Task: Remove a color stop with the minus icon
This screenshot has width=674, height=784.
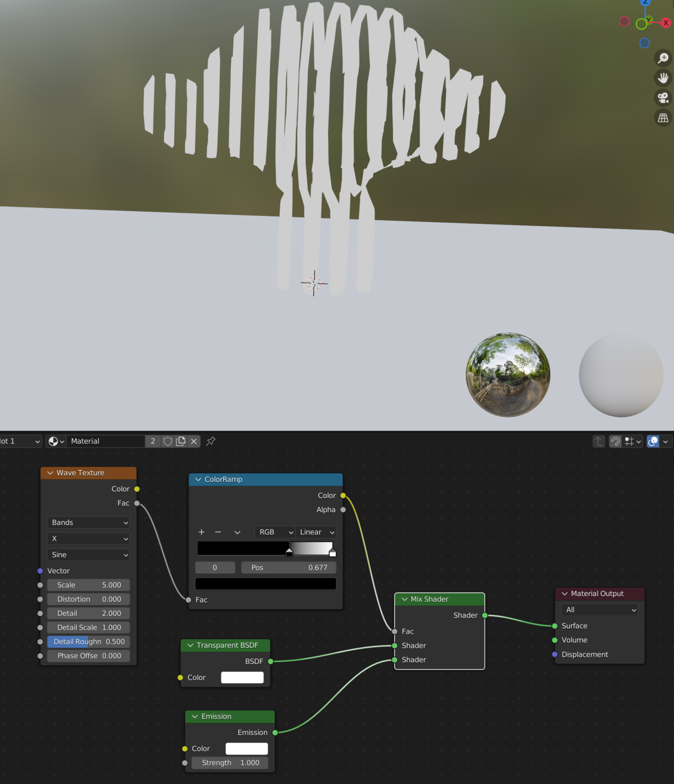Action: pos(218,532)
